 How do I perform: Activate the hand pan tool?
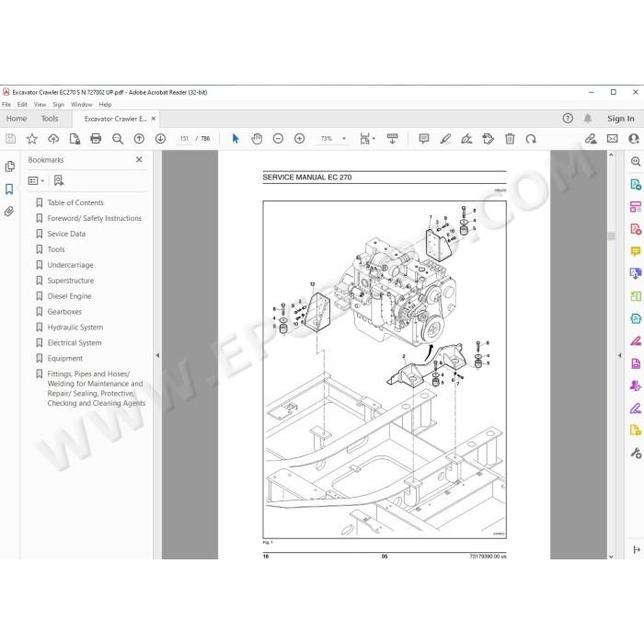[257, 139]
